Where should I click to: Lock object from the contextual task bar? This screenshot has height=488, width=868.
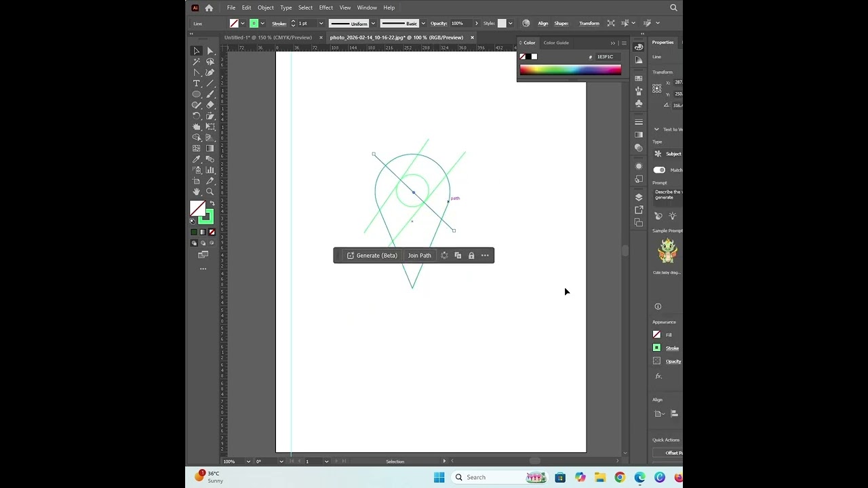point(471,256)
